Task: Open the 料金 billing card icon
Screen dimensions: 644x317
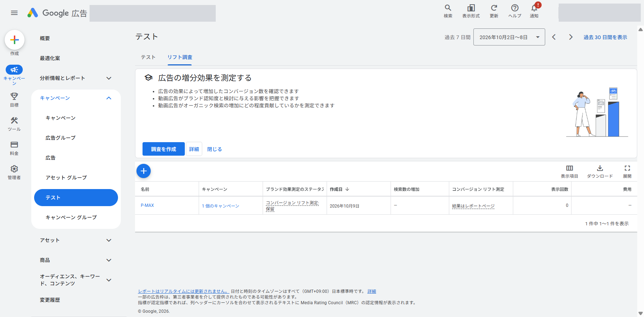Action: [x=14, y=145]
